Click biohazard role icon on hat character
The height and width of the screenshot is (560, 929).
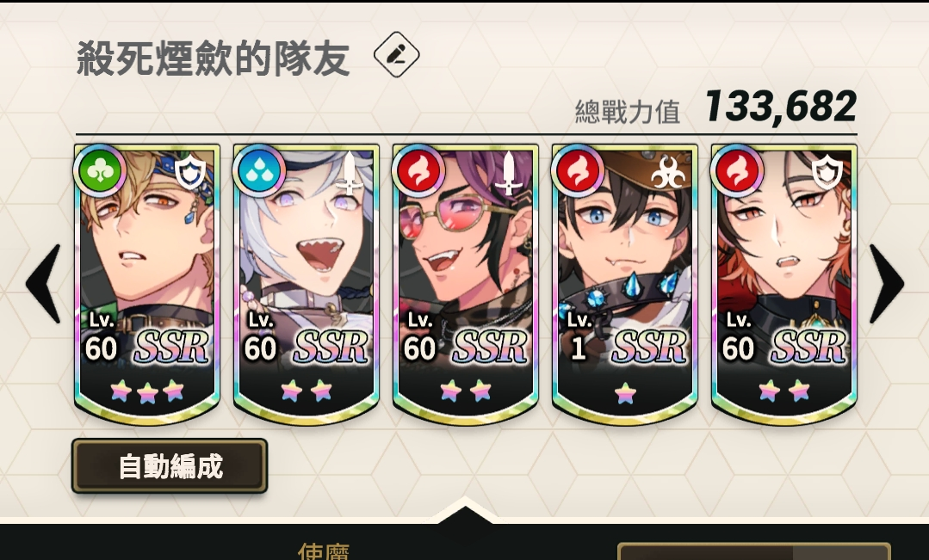pyautogui.click(x=668, y=172)
